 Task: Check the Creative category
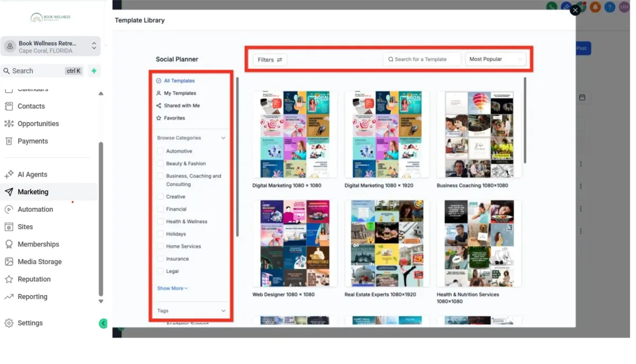(x=161, y=197)
